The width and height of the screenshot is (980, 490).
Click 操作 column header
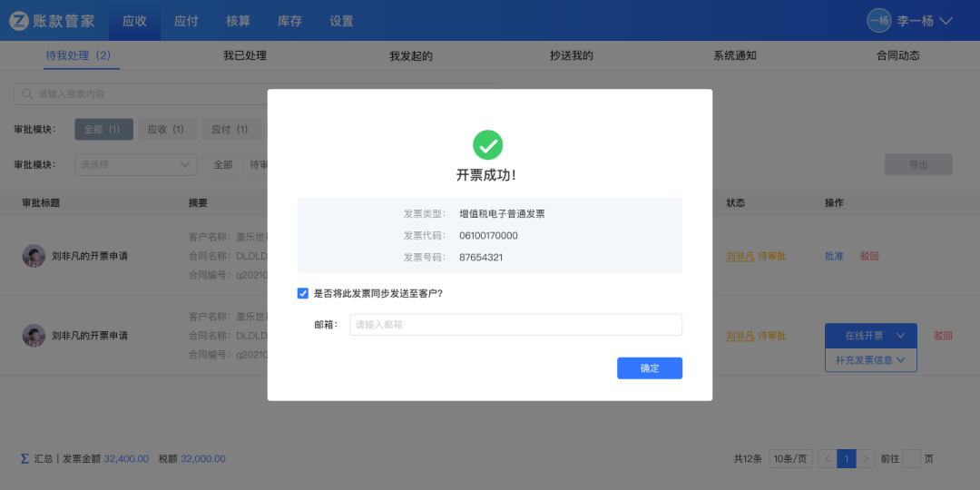pyautogui.click(x=835, y=203)
